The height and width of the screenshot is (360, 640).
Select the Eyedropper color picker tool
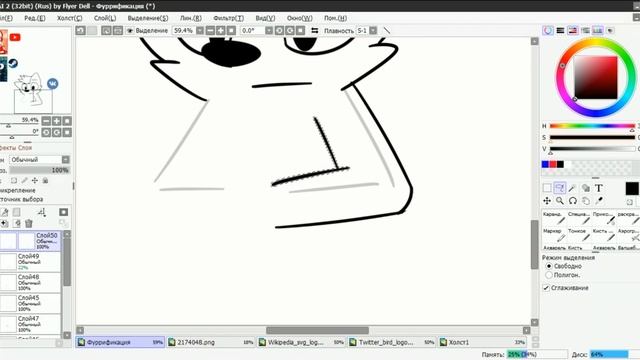point(599,201)
